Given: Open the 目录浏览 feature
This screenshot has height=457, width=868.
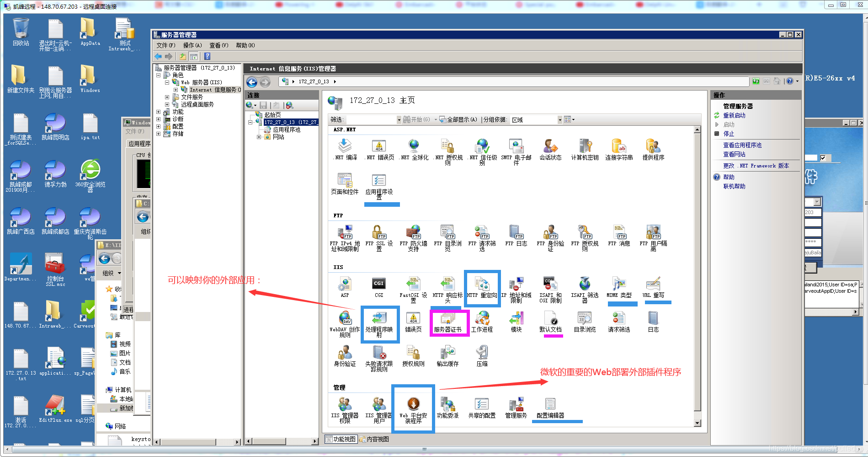Looking at the screenshot, I should (x=585, y=322).
